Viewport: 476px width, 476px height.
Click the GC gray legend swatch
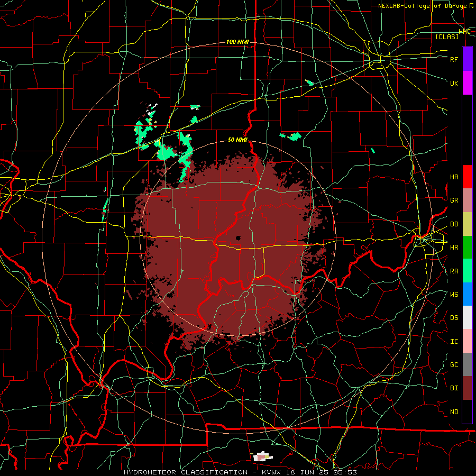click(x=467, y=364)
